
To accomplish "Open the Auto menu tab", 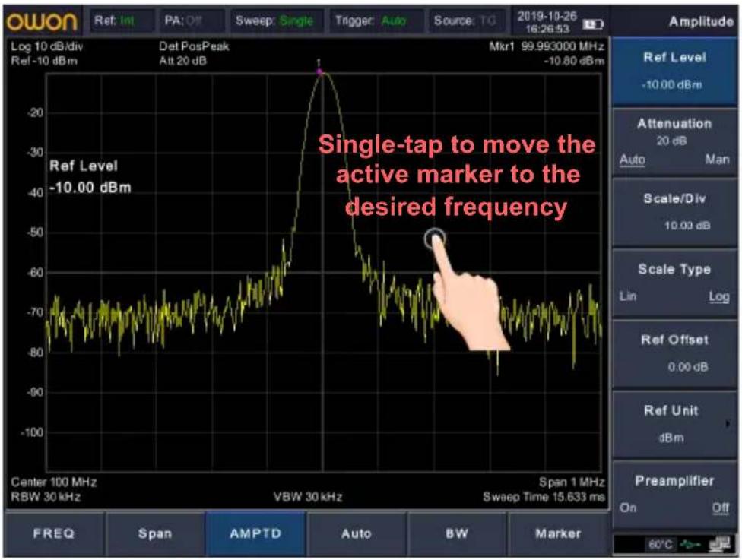I will pyautogui.click(x=357, y=533).
